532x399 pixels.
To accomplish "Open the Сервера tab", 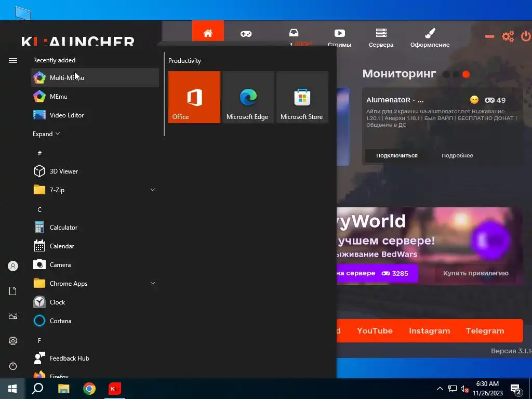I will (381, 37).
